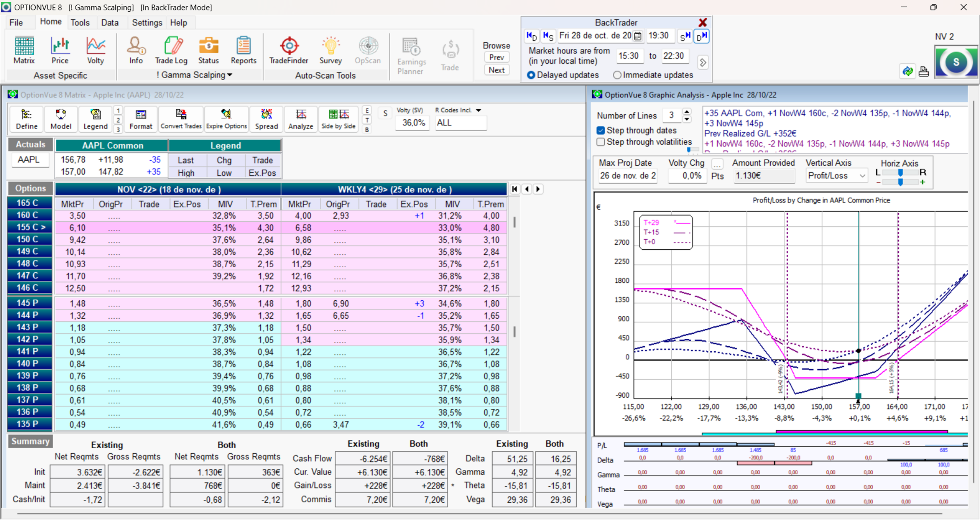Step back one day in BackTrader

pos(531,36)
